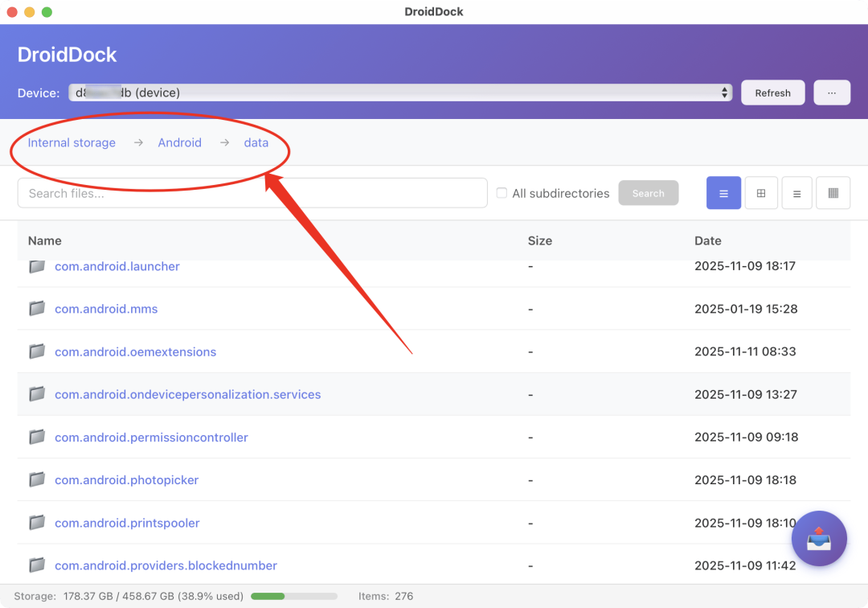868x608 pixels.
Task: Click the storage usage progress bar
Action: pos(294,597)
